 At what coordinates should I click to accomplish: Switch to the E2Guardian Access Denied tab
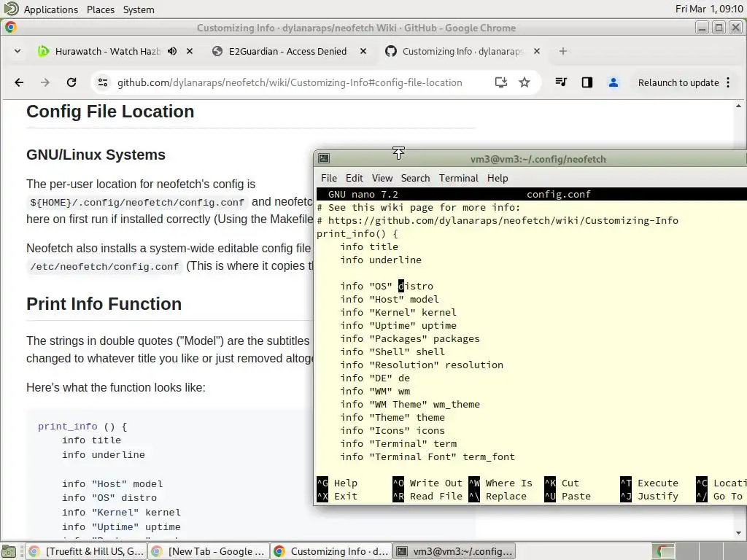click(287, 51)
